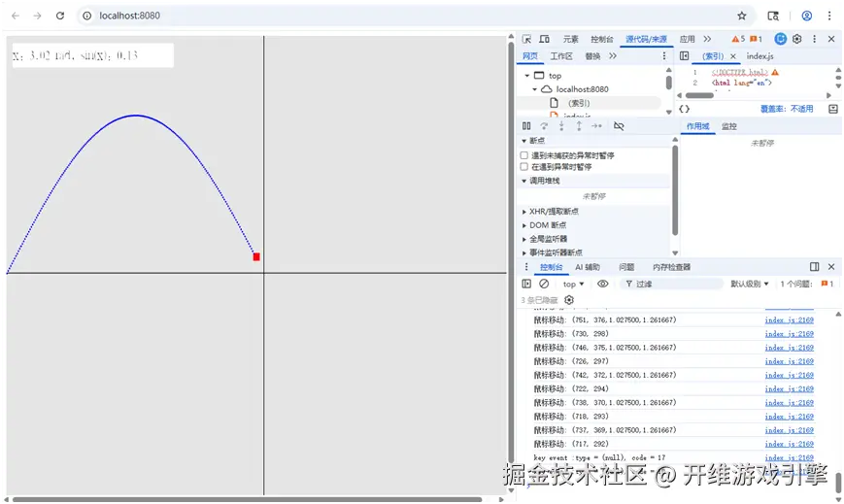Image resolution: width=844 pixels, height=504 pixels.
Task: Open the top context dropdown in console
Action: click(x=573, y=284)
